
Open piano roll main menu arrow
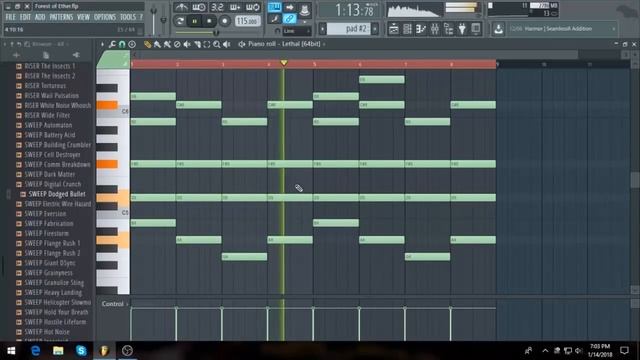point(102,44)
